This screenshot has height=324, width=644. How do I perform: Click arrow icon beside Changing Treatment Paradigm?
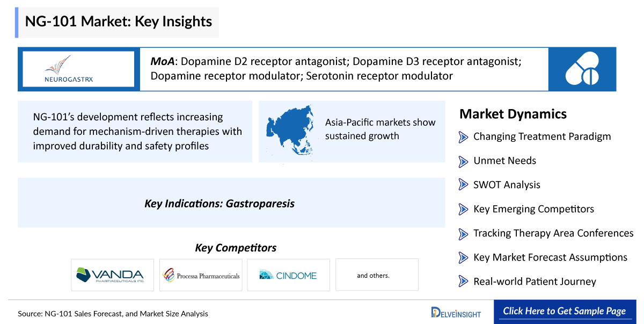click(463, 137)
